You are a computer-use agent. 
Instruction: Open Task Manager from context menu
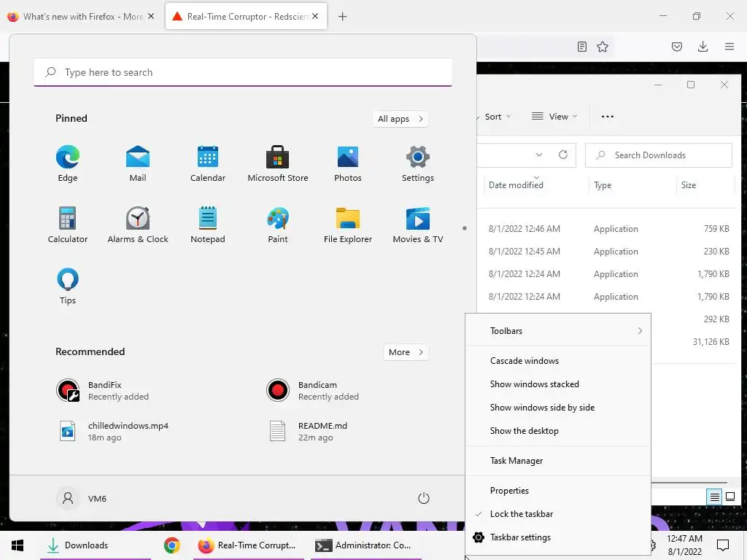click(x=558, y=461)
